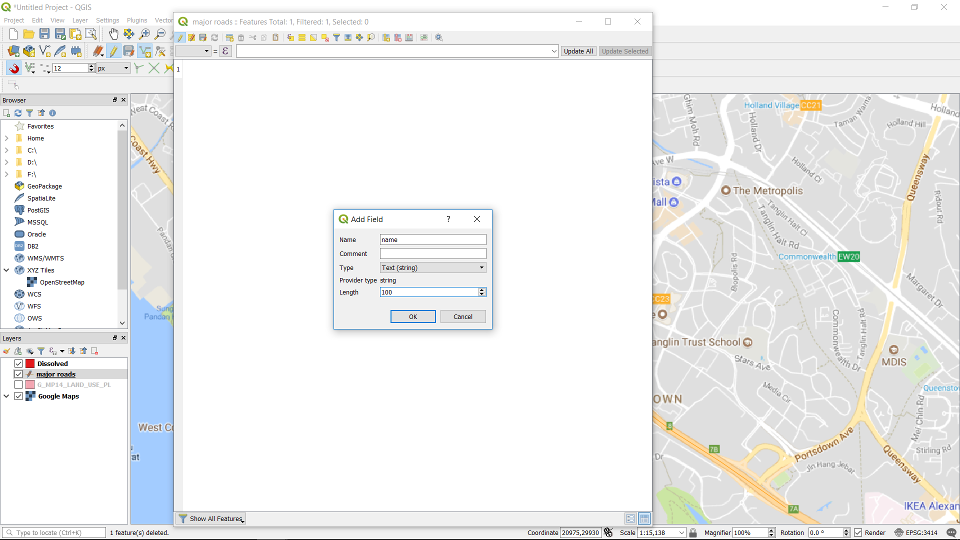Screen dimensions: 960x540
Task: Click the Comment input field
Action: pyautogui.click(x=433, y=253)
